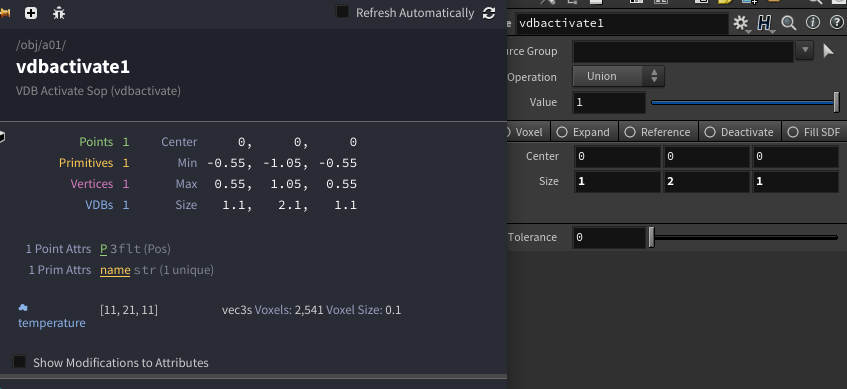Click the magnifier search parameters icon

[789, 23]
